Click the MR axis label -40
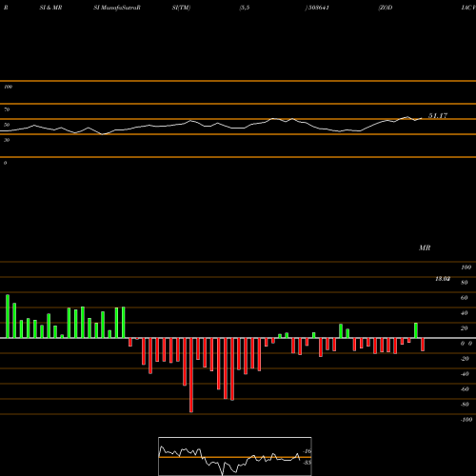 465,374
